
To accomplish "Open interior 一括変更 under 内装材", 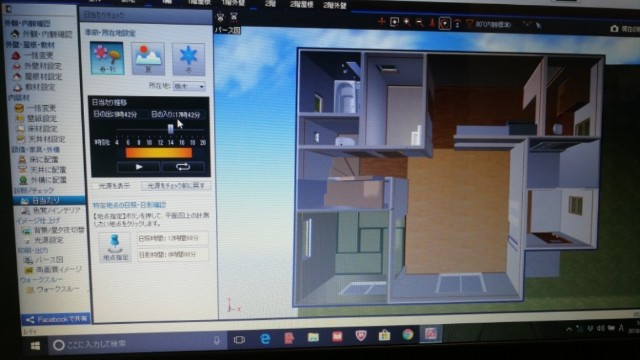I will tap(36, 108).
